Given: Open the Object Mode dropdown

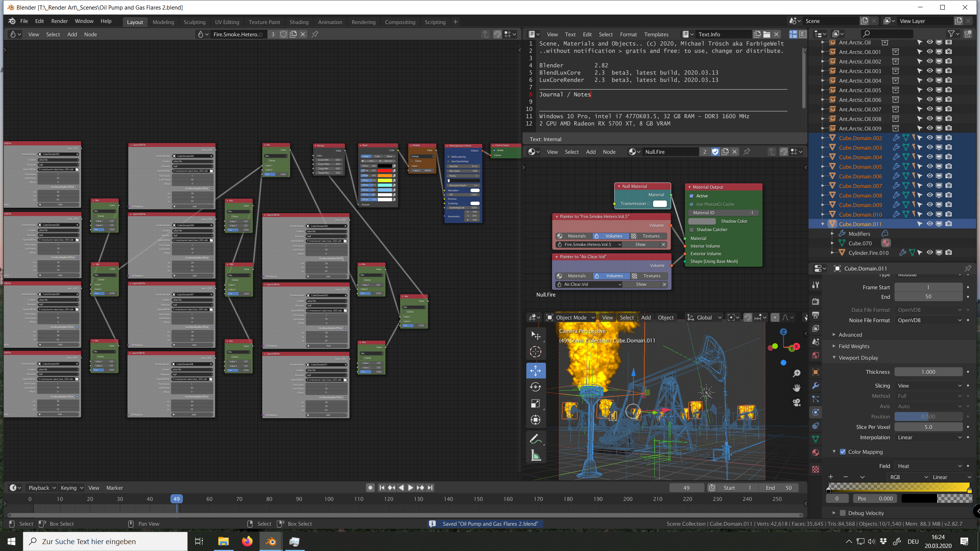Looking at the screenshot, I should (571, 317).
